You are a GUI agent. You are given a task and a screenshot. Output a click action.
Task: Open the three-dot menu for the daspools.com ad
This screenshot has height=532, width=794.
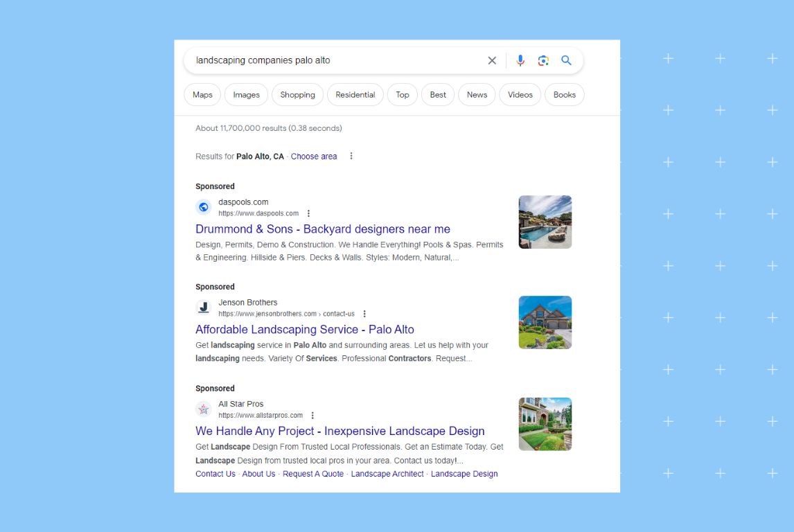(308, 213)
